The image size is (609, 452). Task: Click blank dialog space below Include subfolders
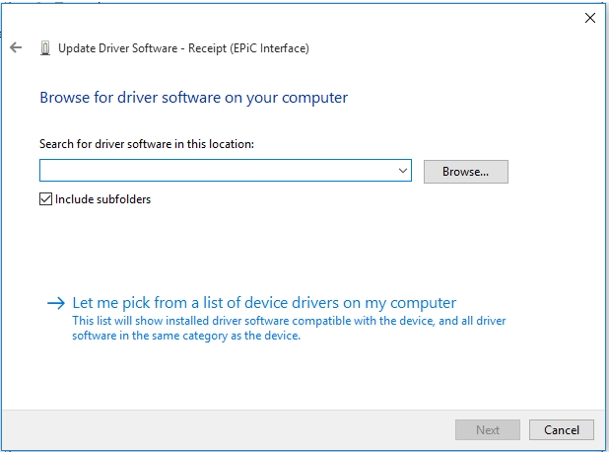300,245
